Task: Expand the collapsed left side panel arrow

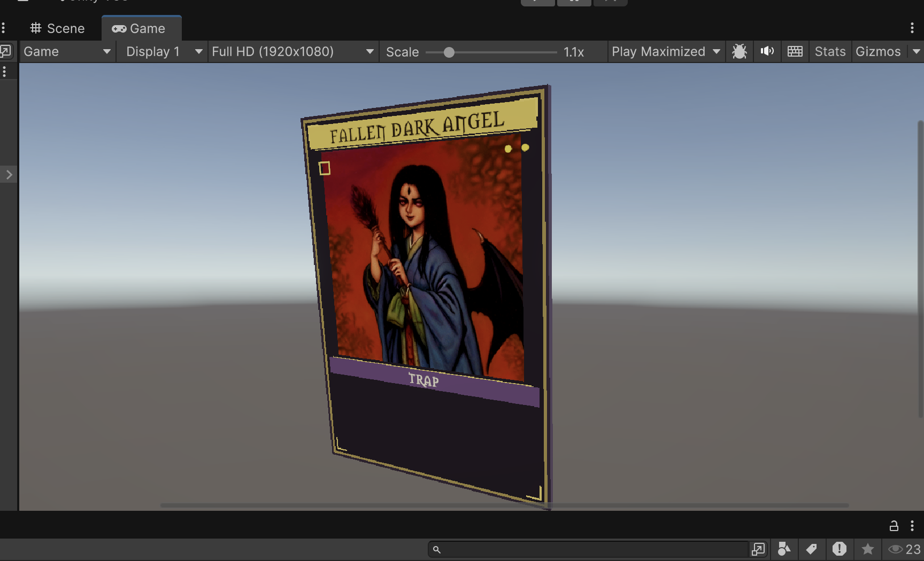Action: point(9,175)
